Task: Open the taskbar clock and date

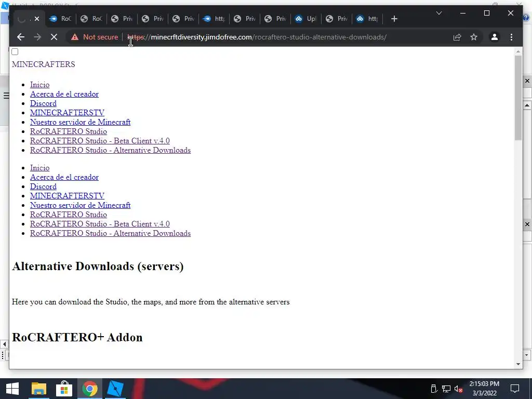Action: pos(484,389)
